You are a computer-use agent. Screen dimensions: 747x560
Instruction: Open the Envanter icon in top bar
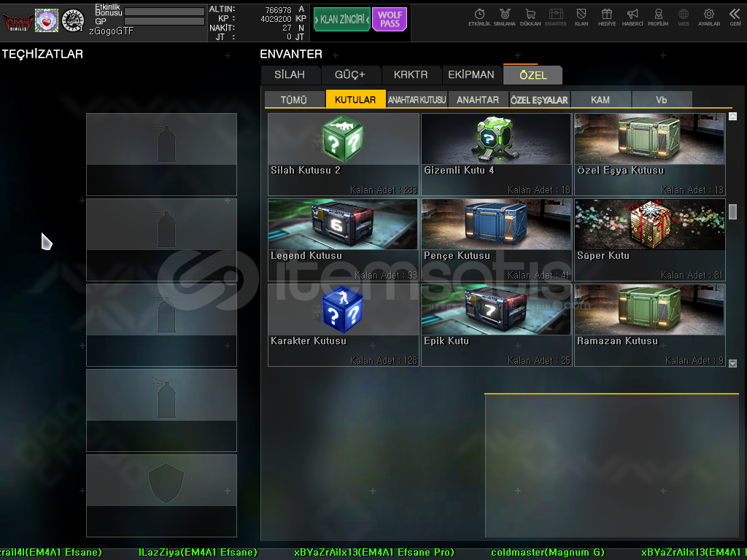(x=555, y=17)
